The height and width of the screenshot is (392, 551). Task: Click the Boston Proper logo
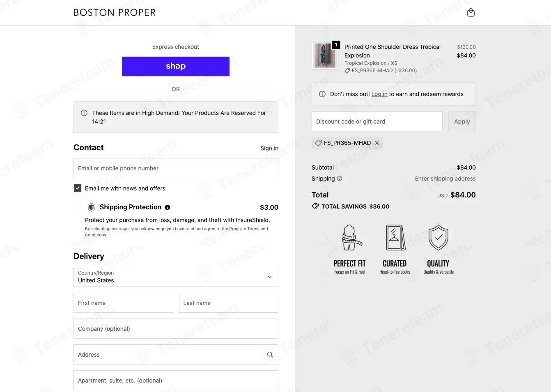[115, 13]
